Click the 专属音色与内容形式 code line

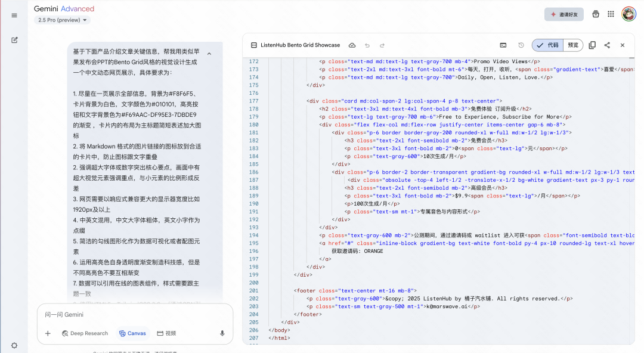[x=413, y=212]
